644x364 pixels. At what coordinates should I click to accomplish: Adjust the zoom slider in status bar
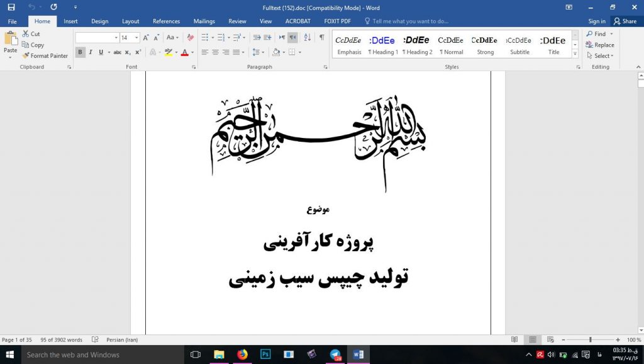[x=590, y=340]
